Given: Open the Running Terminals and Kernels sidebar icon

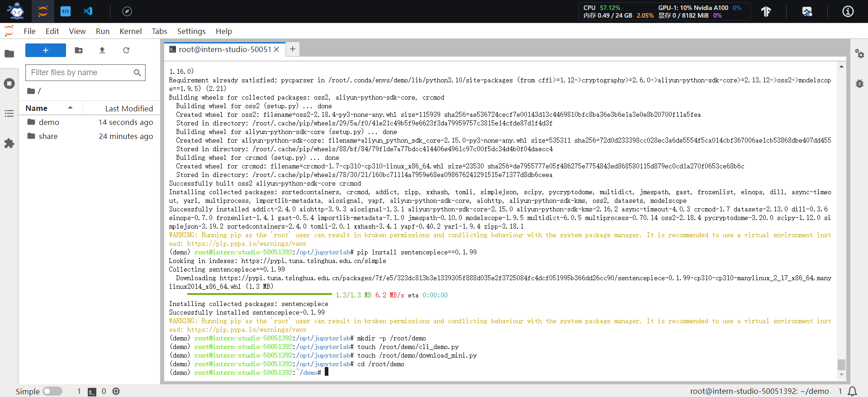Looking at the screenshot, I should coord(9,84).
